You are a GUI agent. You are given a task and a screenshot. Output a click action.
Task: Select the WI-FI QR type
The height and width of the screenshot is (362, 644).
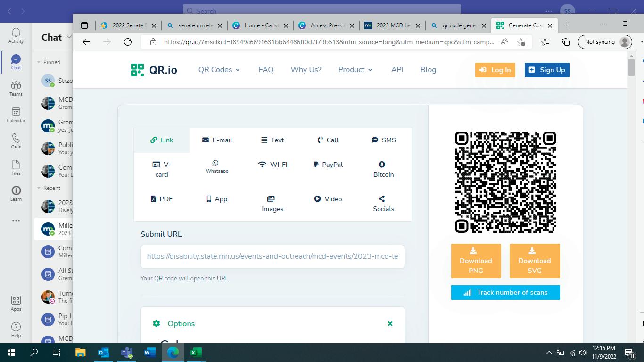tap(272, 165)
